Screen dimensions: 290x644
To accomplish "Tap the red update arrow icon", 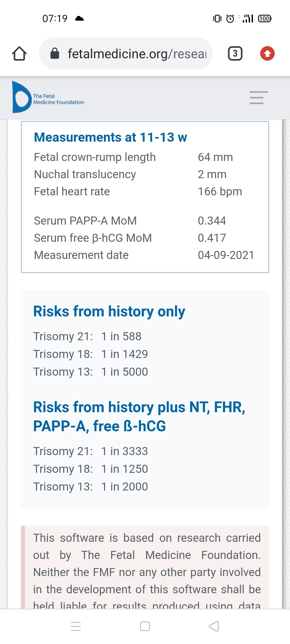I will click(267, 53).
